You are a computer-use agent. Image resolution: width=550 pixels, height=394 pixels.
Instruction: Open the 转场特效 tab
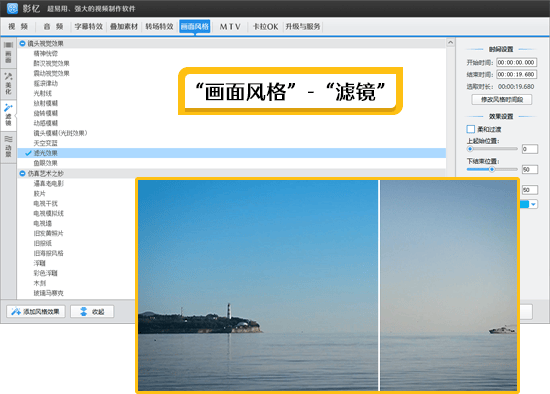pyautogui.click(x=159, y=26)
